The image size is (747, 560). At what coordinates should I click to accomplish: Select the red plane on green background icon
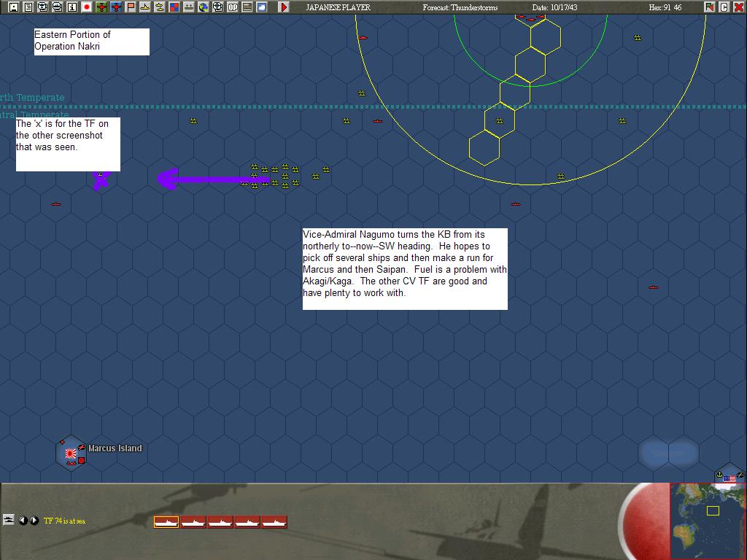(x=101, y=7)
